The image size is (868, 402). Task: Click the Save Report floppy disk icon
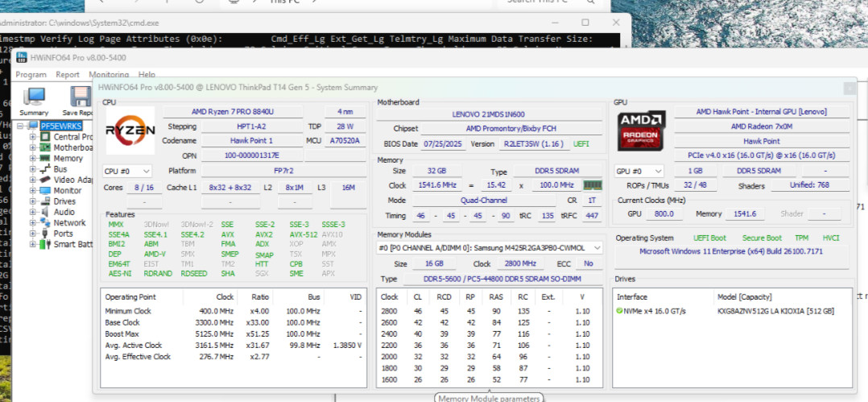[x=81, y=97]
